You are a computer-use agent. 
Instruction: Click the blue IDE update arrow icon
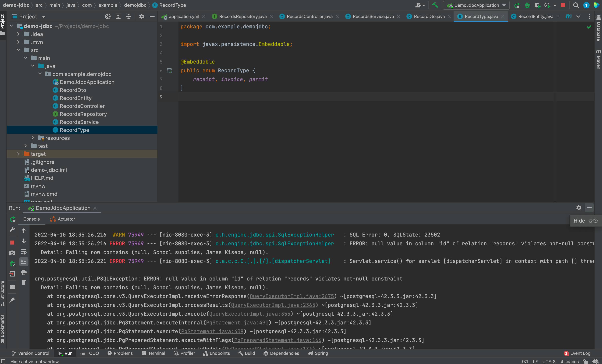click(586, 5)
